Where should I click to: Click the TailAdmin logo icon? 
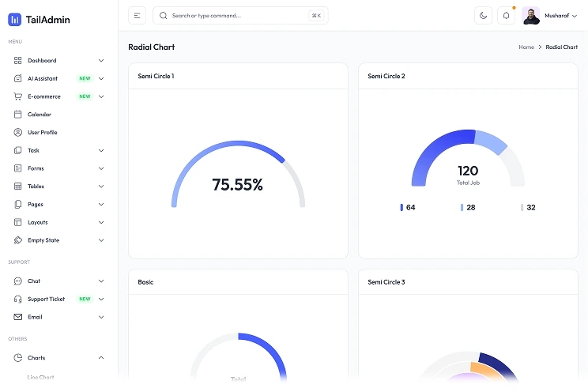pyautogui.click(x=15, y=20)
